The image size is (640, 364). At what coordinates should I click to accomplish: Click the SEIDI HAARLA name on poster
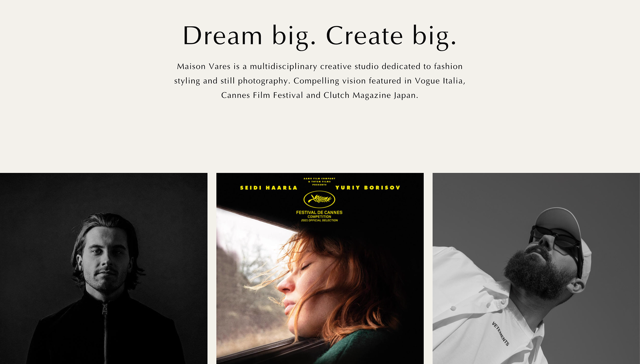tap(269, 188)
